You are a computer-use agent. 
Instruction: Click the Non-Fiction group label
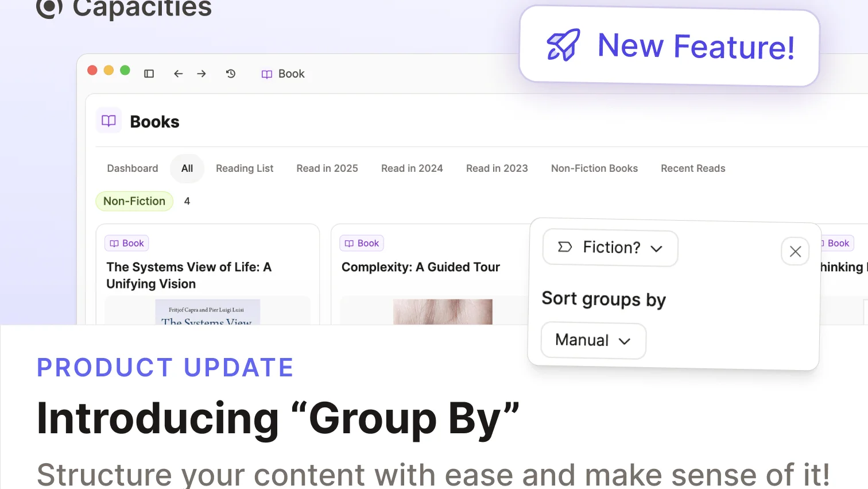(134, 201)
